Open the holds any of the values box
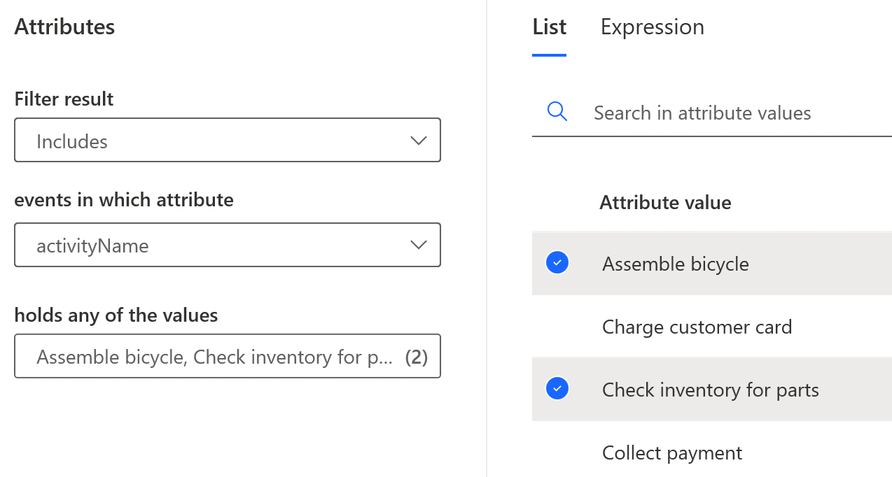 click(x=215, y=357)
